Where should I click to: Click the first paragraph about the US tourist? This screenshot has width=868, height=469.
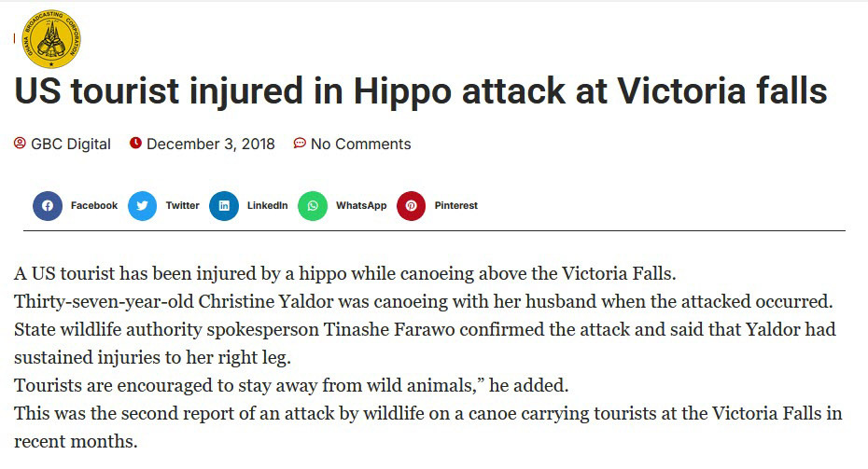pyautogui.click(x=345, y=274)
